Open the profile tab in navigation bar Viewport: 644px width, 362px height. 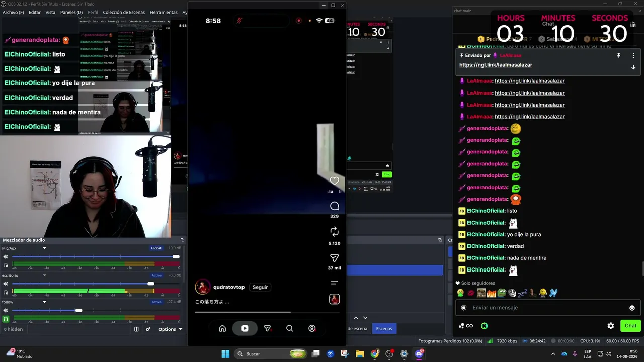(x=312, y=328)
